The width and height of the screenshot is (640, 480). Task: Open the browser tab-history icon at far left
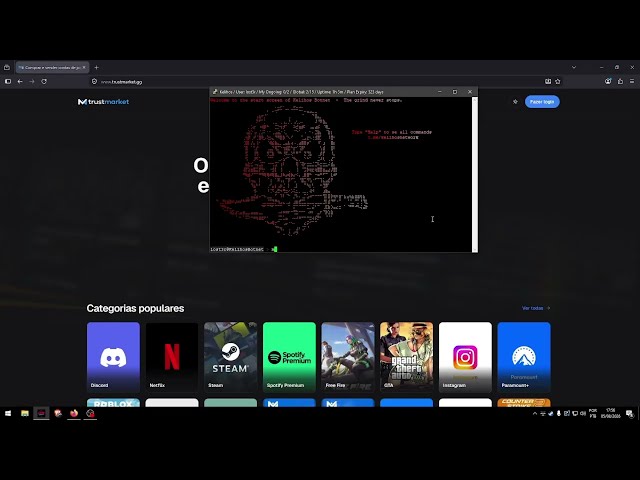pyautogui.click(x=7, y=67)
